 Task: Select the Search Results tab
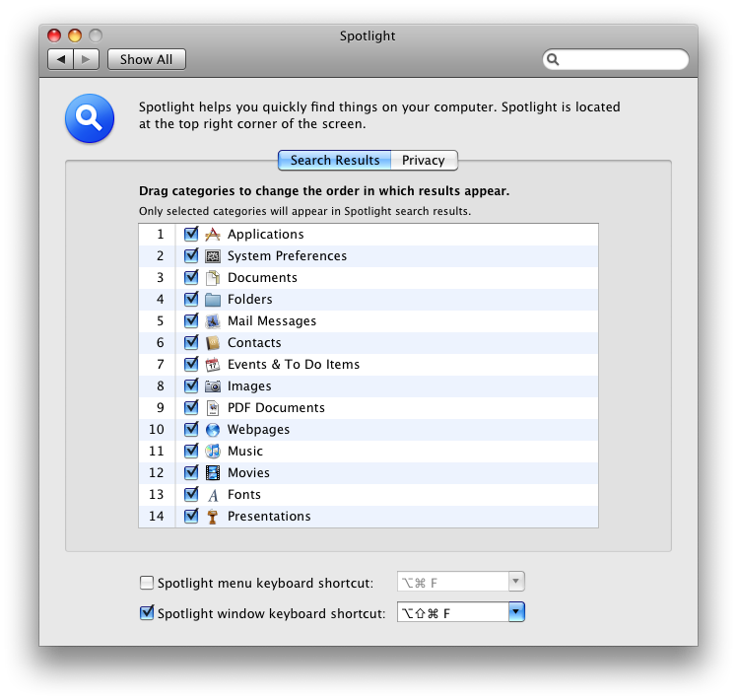pos(334,161)
